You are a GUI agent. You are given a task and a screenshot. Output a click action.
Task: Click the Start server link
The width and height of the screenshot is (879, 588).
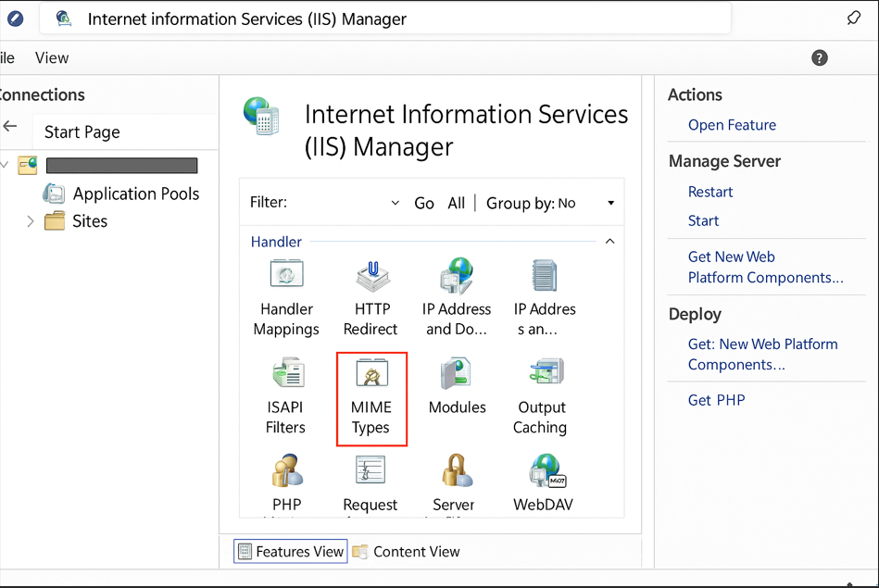tap(703, 221)
